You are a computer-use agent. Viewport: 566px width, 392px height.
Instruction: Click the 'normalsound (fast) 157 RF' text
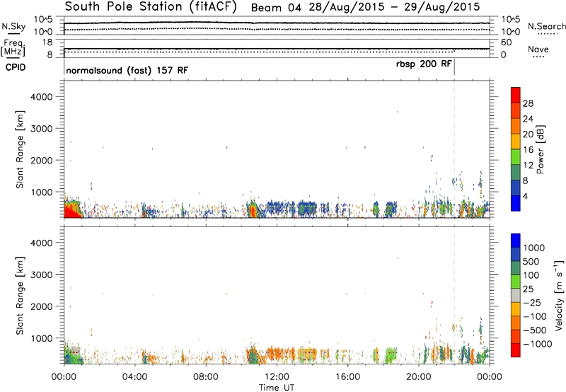tap(127, 70)
